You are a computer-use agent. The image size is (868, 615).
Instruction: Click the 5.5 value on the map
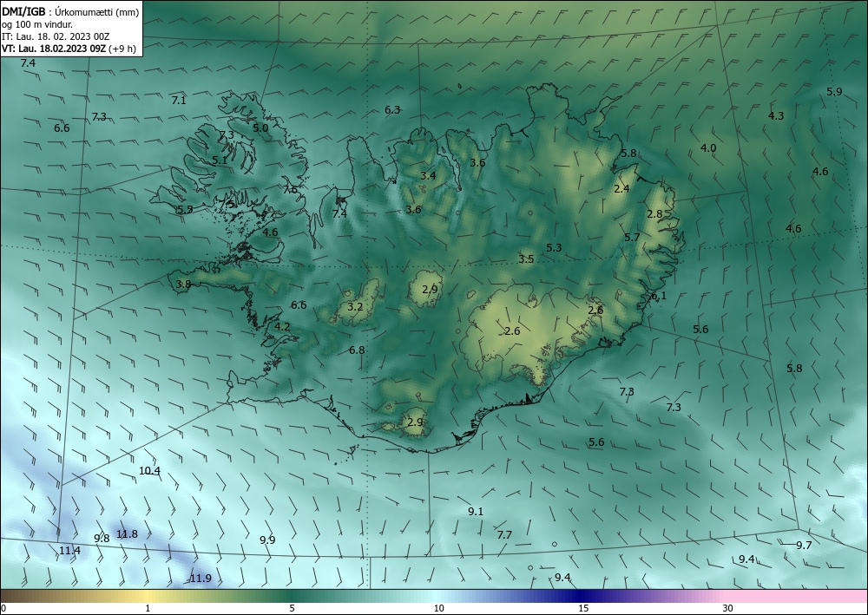185,210
